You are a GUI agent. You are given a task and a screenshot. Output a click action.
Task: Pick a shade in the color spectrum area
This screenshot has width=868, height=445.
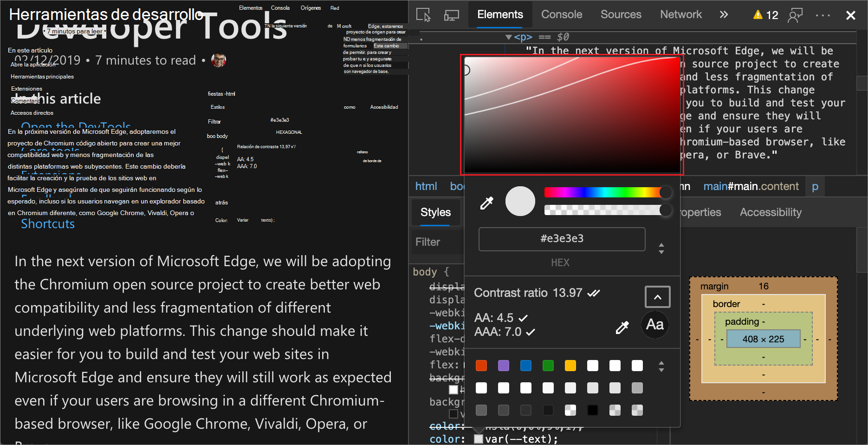[572, 114]
